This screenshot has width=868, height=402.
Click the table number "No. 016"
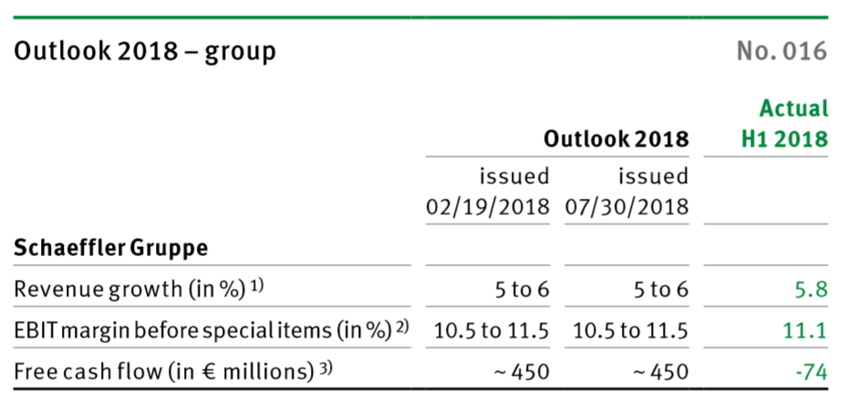(781, 51)
